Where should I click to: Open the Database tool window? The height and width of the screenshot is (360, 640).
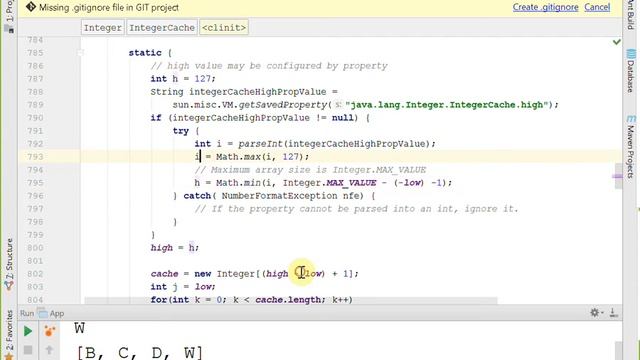click(x=631, y=71)
